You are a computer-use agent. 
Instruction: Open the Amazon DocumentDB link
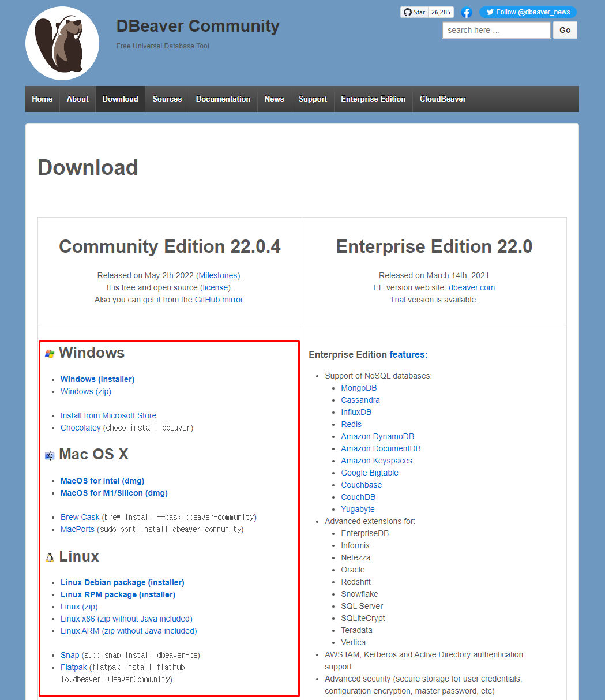click(x=381, y=448)
